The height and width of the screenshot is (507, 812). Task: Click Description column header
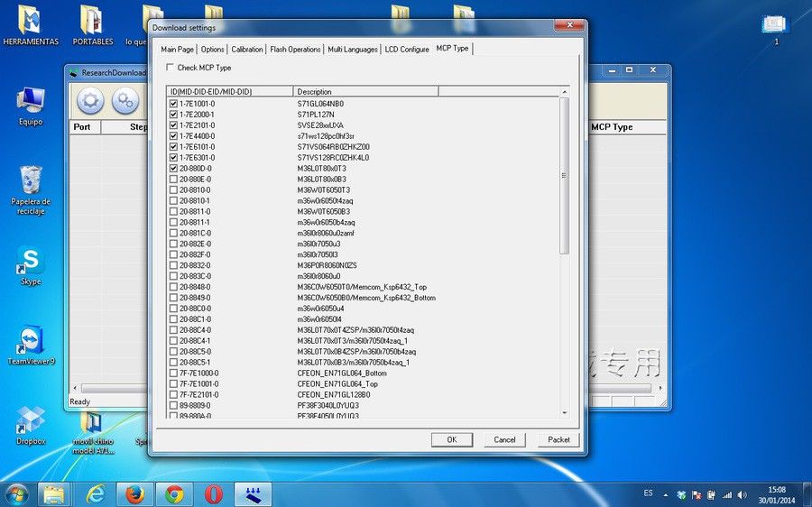pos(365,92)
